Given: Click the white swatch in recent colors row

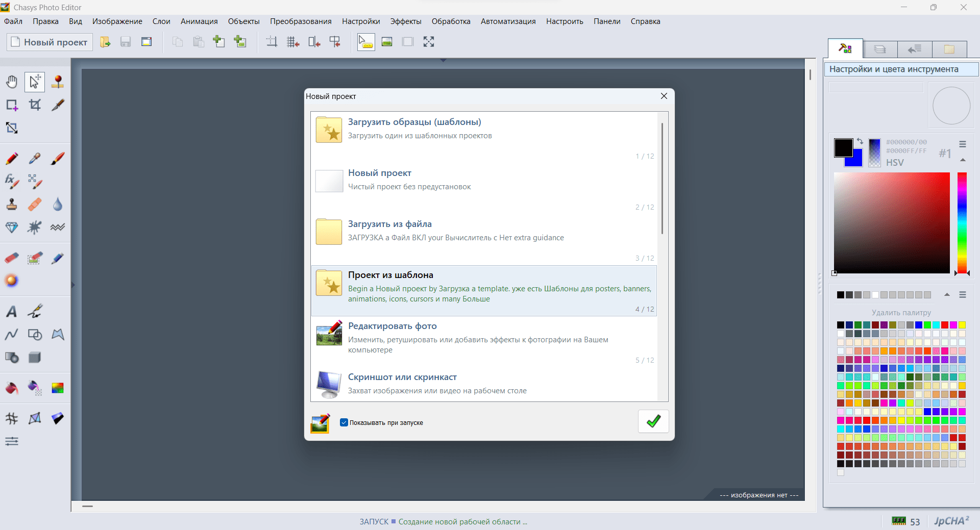Looking at the screenshot, I should click(x=875, y=295).
